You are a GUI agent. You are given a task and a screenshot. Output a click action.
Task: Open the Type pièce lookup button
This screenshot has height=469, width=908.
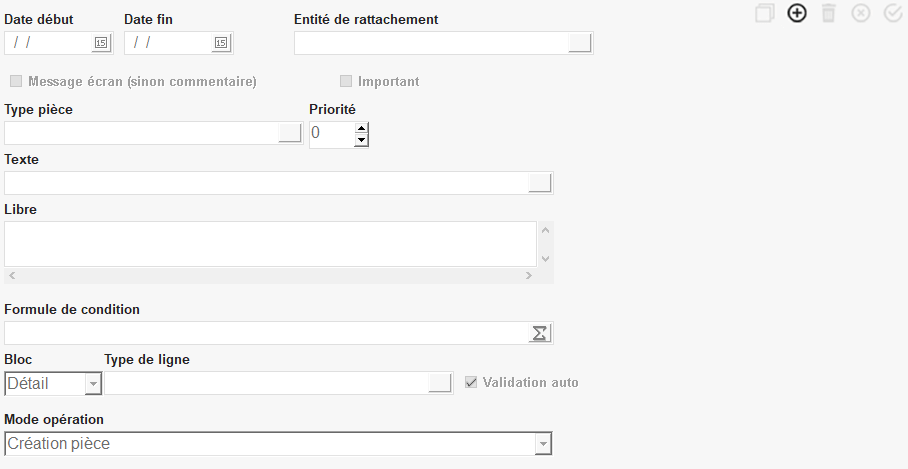pyautogui.click(x=289, y=133)
